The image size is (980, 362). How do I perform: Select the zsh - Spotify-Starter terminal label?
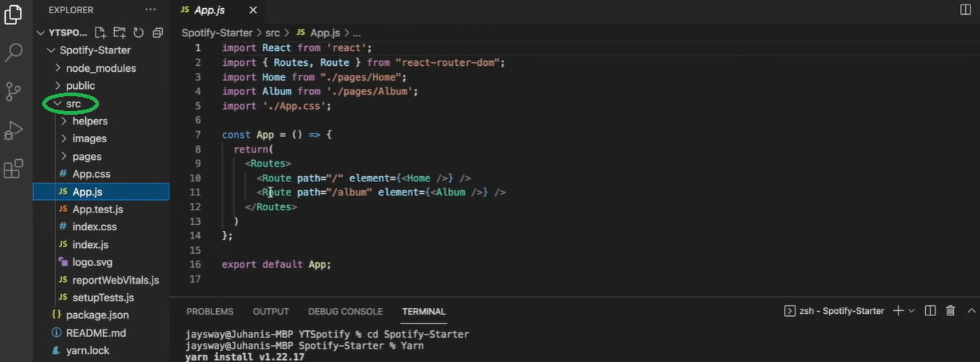click(834, 311)
